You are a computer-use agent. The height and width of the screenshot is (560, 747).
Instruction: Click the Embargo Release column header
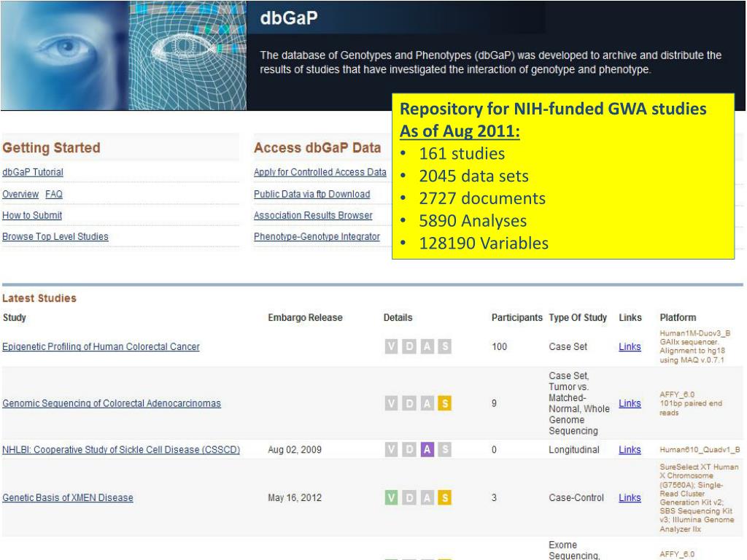[305, 318]
